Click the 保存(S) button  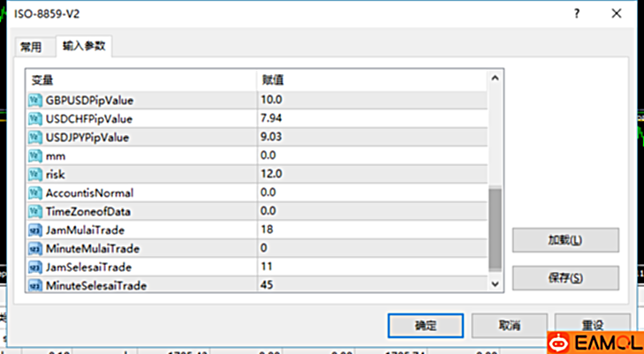coord(565,278)
